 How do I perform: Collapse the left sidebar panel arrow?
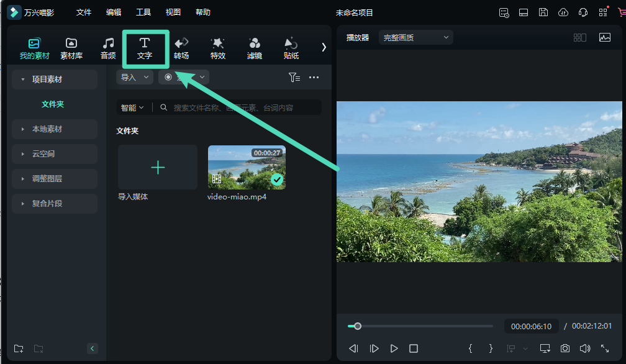click(x=92, y=348)
